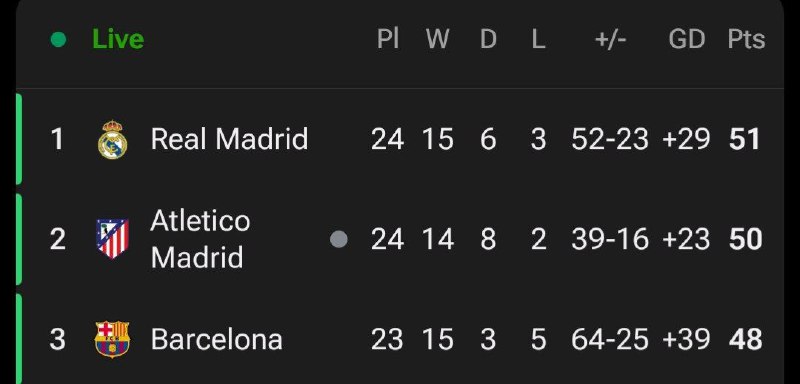The image size is (800, 384).
Task: Open the Real Madrid team name
Action: [229, 139]
